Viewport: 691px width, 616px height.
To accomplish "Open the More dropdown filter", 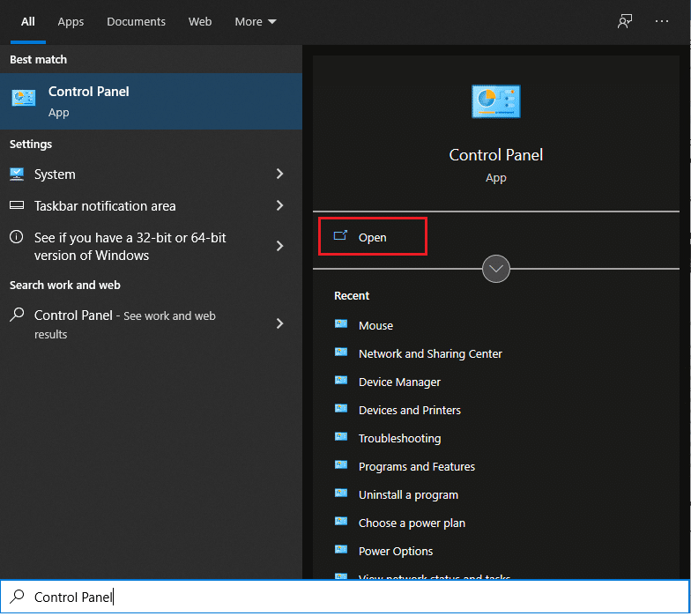I will tap(256, 22).
